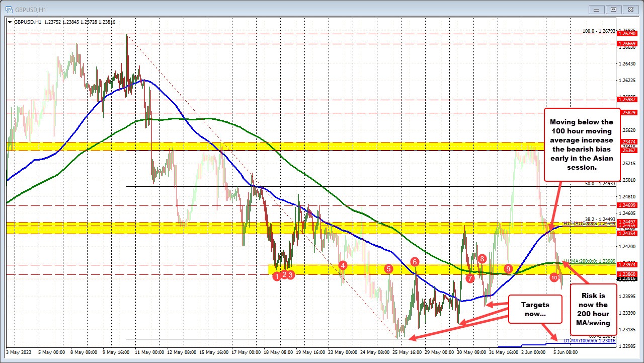
Task: Click the restore window button
Action: pyautogui.click(x=613, y=9)
